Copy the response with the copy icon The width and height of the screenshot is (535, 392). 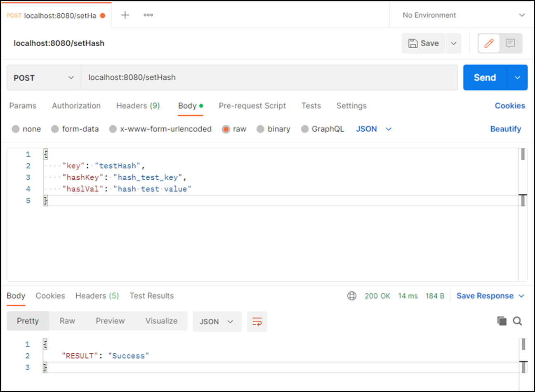pos(502,321)
